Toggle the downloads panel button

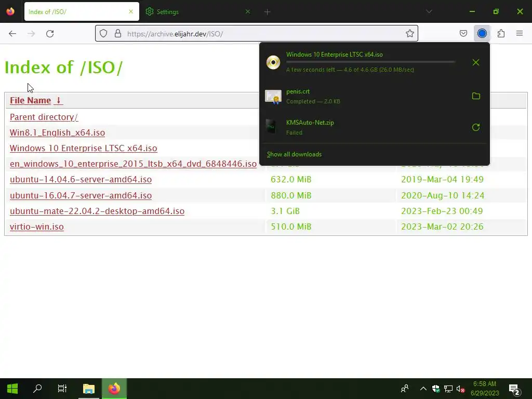482,33
